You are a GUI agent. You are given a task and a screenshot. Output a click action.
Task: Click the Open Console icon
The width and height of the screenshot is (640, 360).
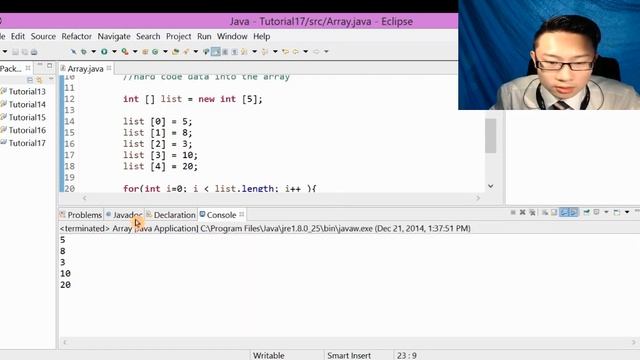click(617, 212)
